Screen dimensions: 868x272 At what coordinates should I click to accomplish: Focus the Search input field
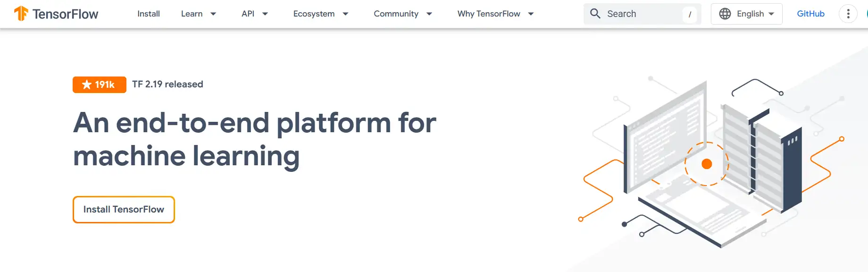click(x=642, y=14)
